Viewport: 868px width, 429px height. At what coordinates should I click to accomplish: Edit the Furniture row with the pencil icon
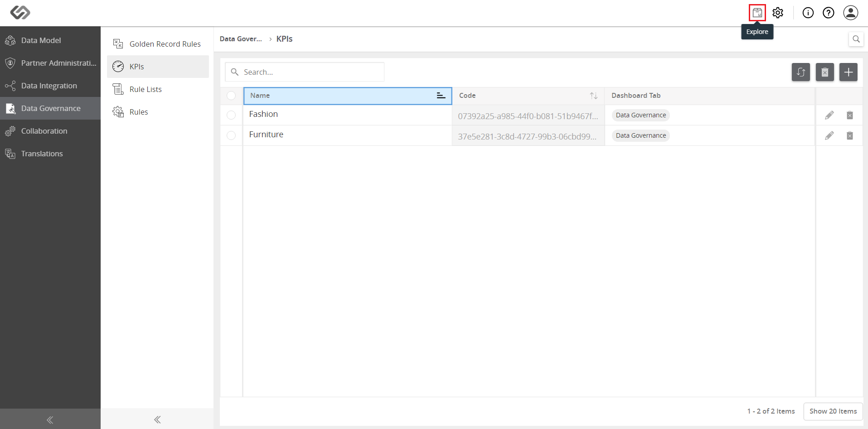pos(829,135)
